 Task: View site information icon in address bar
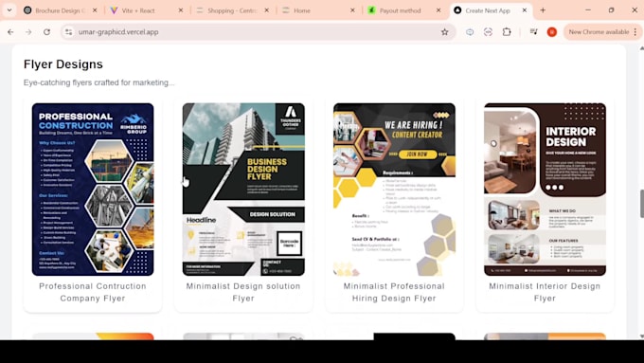point(68,31)
